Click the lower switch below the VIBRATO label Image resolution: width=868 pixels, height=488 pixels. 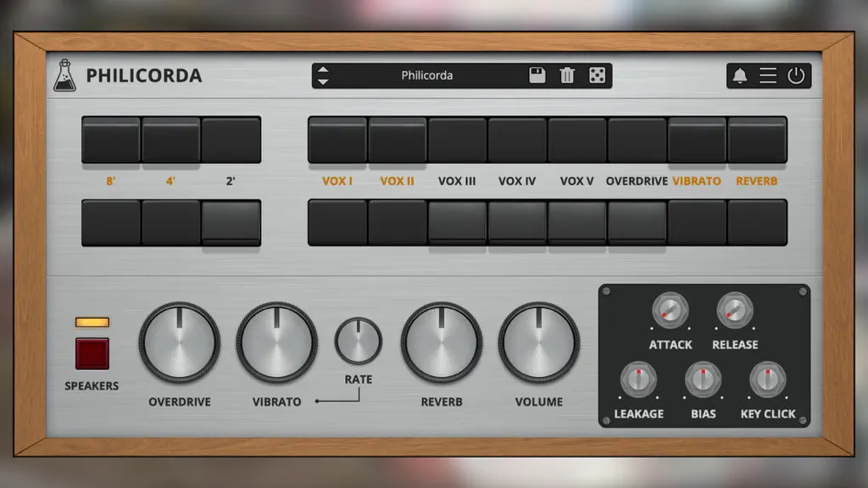(x=697, y=223)
